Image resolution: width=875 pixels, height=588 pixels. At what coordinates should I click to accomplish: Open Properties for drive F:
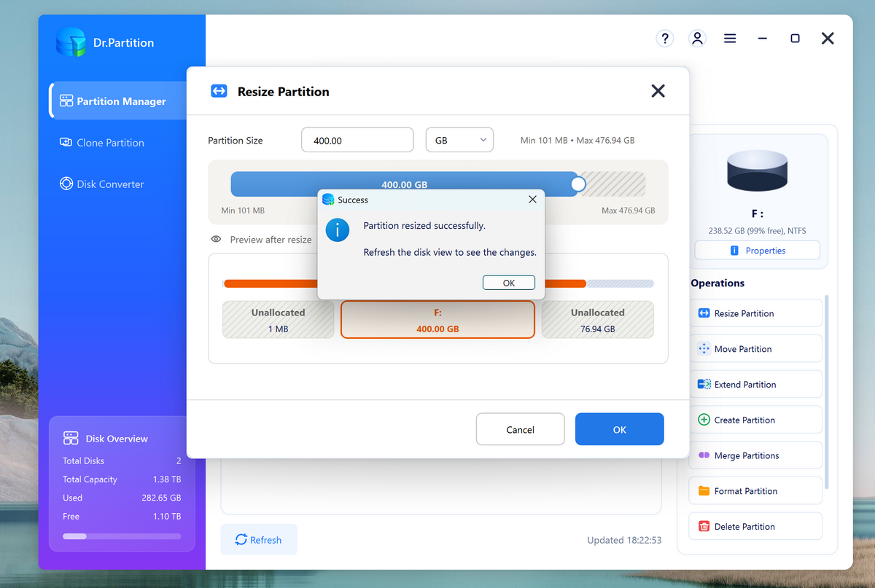point(757,250)
